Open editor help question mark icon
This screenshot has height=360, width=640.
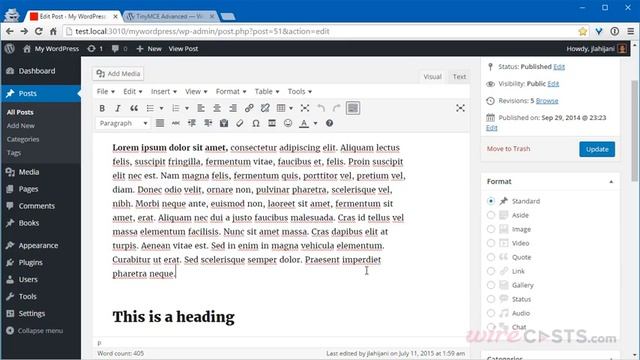tap(329, 123)
